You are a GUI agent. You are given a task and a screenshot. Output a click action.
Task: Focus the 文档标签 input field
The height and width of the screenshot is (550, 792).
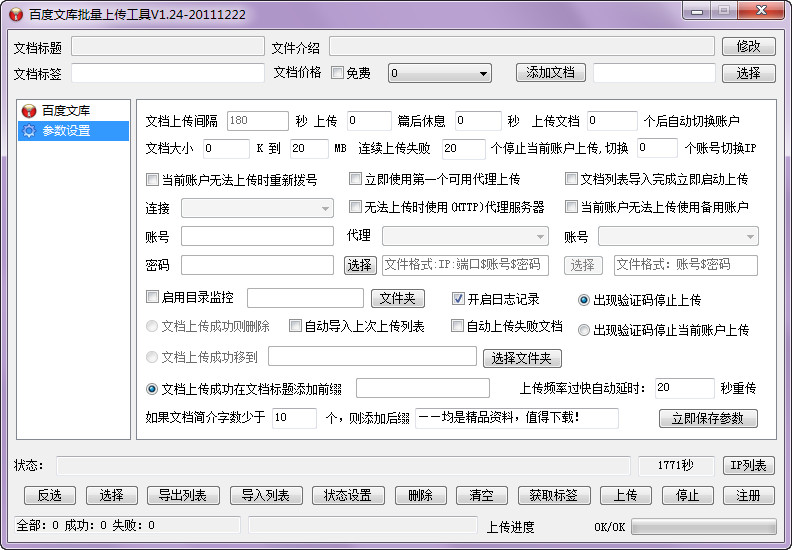coord(168,73)
